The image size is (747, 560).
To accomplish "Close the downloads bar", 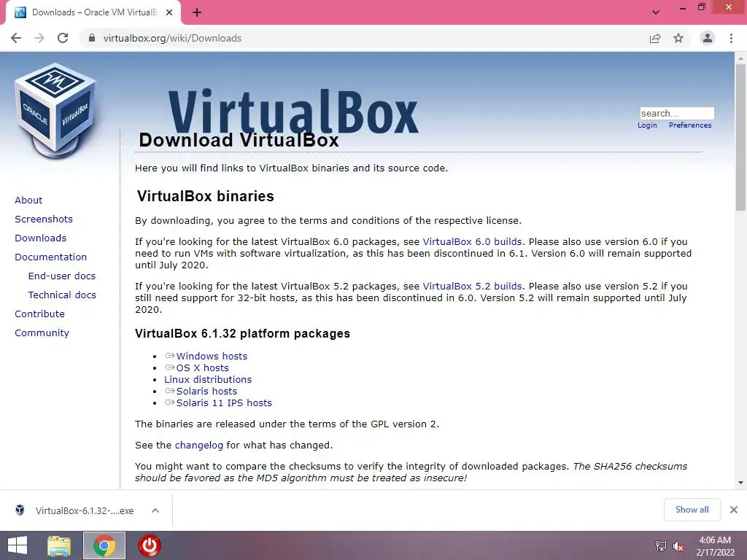I will click(734, 510).
